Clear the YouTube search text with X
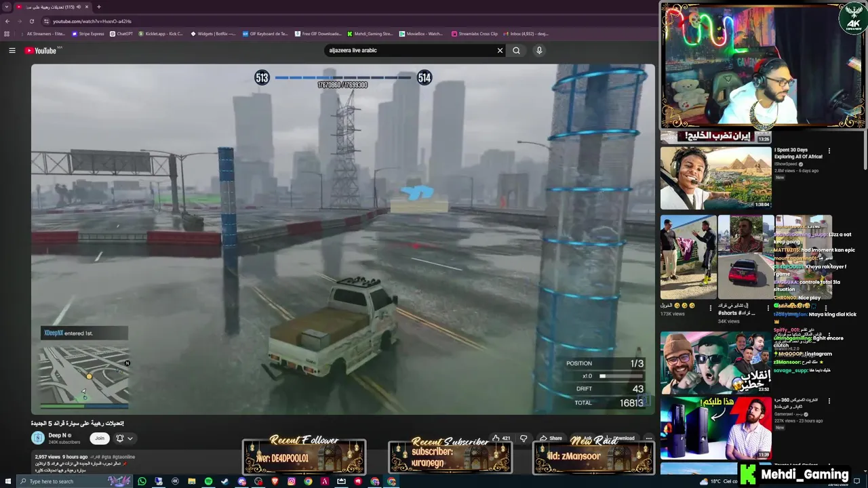 point(500,50)
